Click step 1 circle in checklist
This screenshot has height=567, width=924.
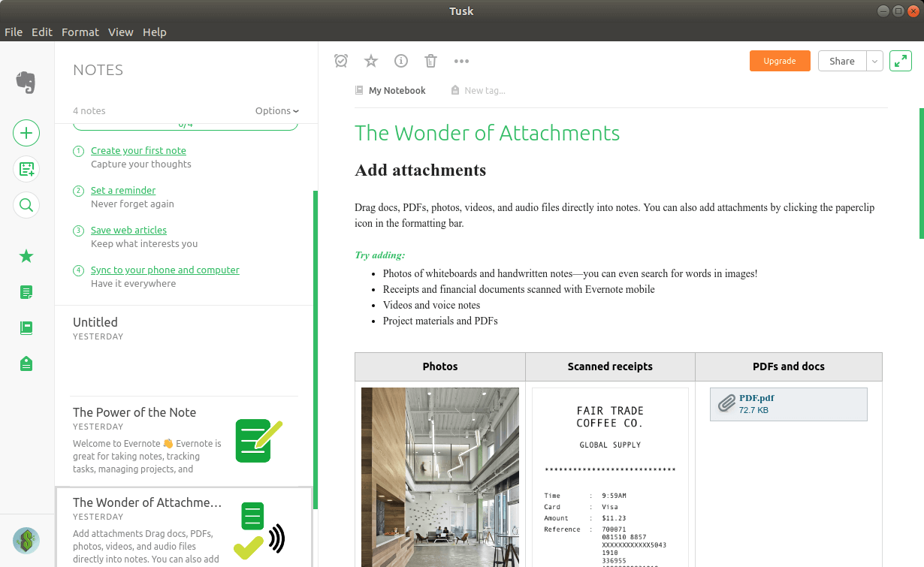click(78, 151)
